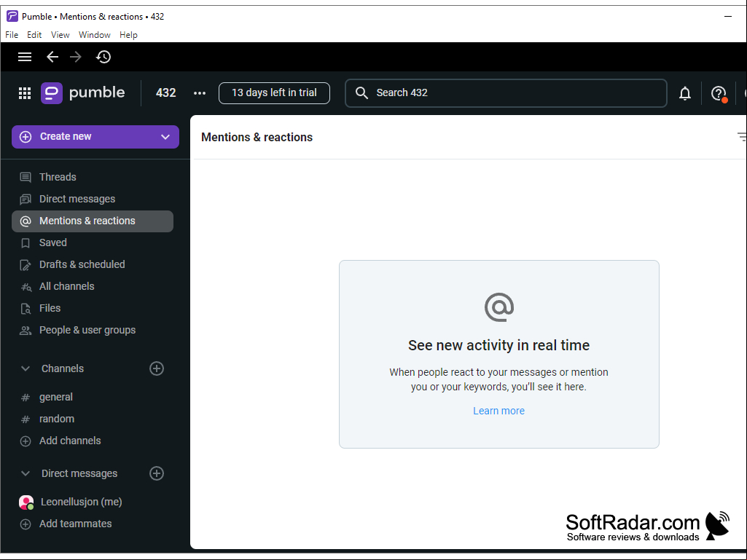
Task: Open Files in the sidebar
Action: [x=93, y=309]
